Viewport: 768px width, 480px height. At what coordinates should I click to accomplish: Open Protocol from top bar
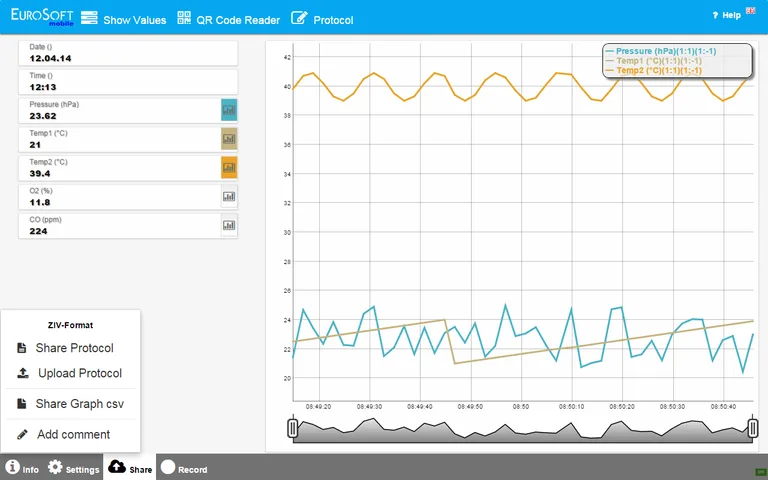click(x=322, y=19)
